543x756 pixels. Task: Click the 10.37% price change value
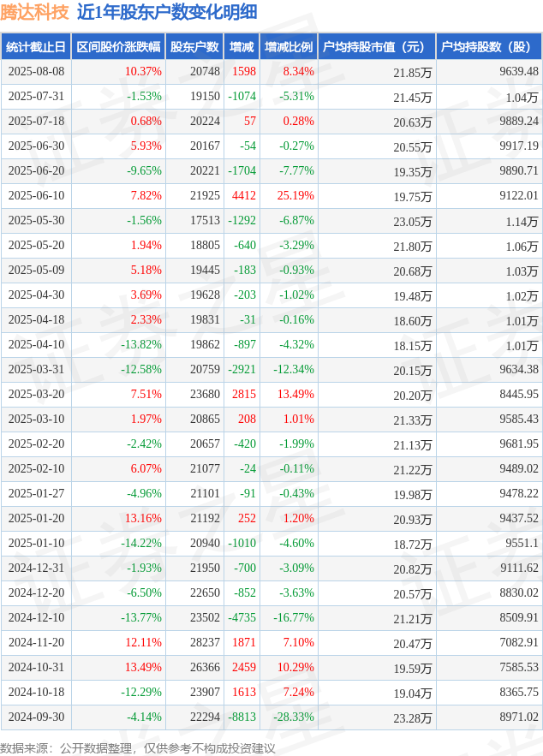[x=143, y=71]
